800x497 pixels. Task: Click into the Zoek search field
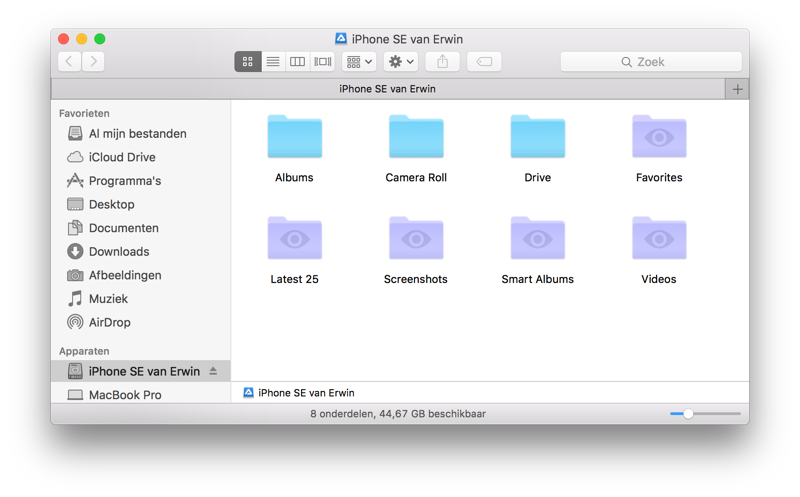(x=651, y=62)
